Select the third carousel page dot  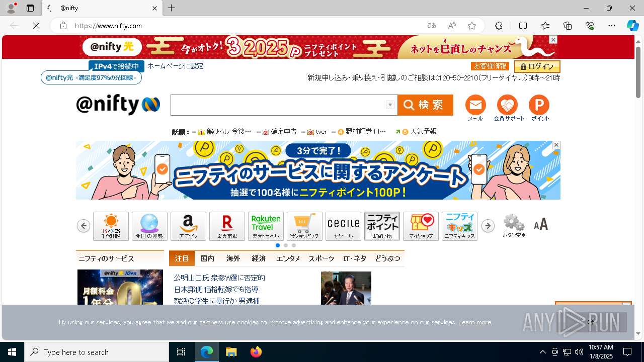(x=294, y=245)
